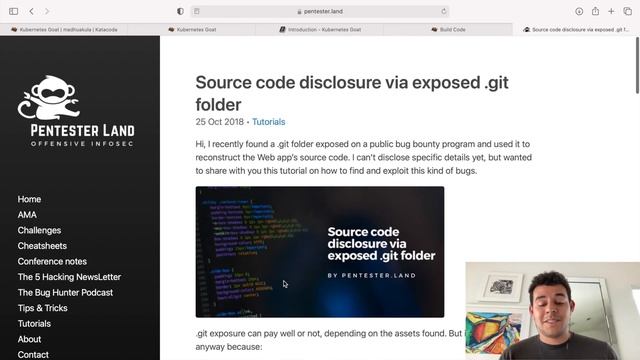640x360 pixels.
Task: Open the Share button
Action: pyautogui.click(x=596, y=11)
